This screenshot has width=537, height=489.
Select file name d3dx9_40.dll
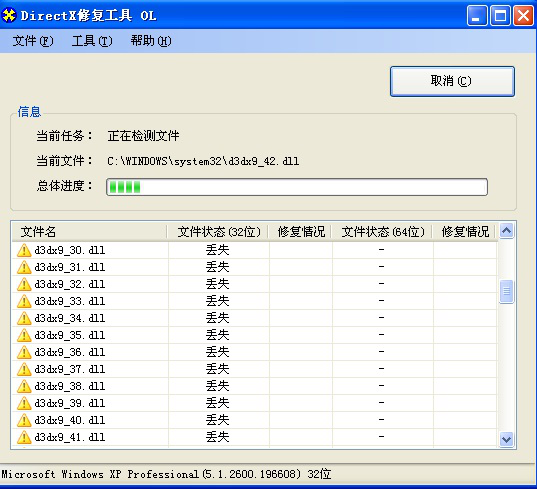70,421
